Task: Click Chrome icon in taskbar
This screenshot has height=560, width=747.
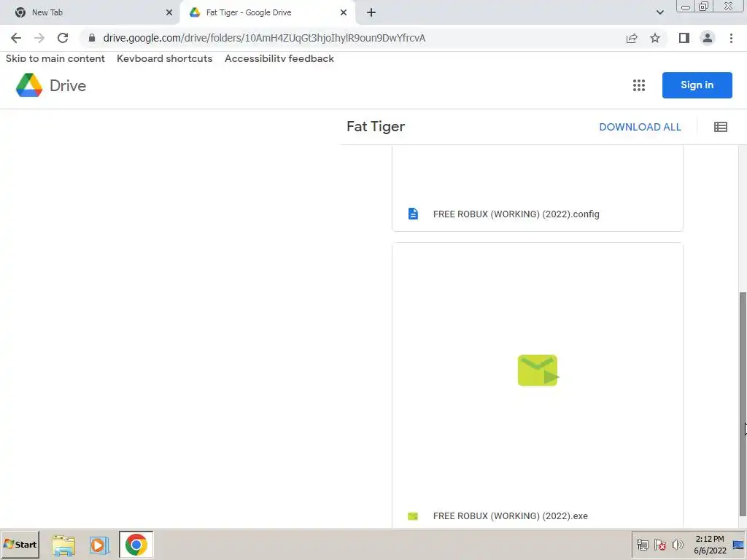Action: pyautogui.click(x=136, y=545)
